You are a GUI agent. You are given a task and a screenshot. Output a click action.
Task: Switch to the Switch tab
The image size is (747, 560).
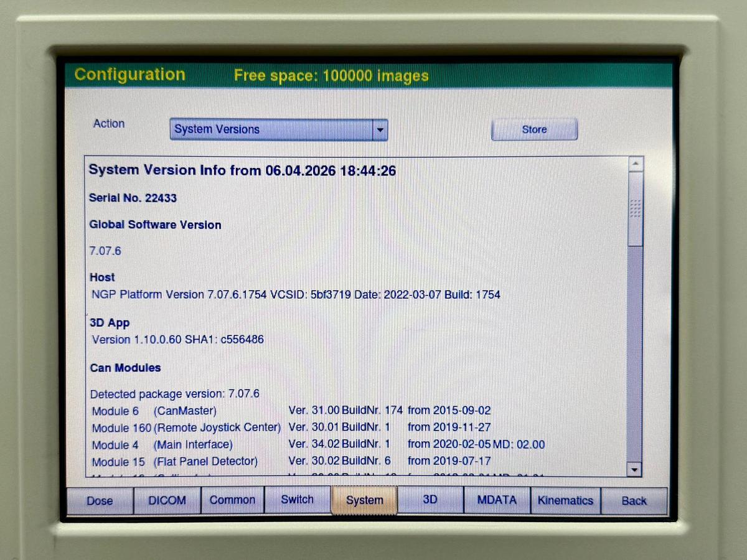point(297,500)
